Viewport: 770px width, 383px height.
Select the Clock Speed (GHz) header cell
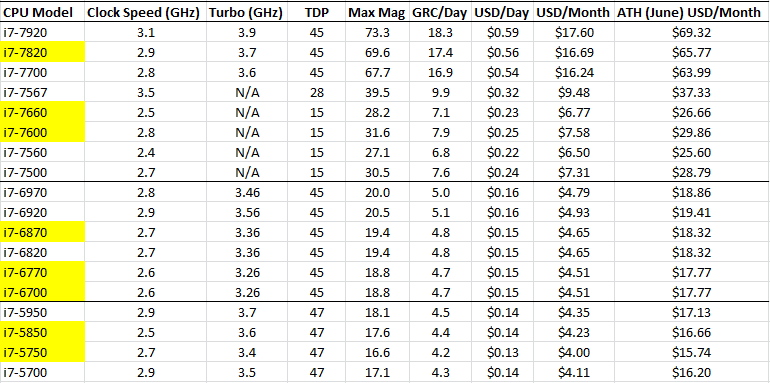145,13
